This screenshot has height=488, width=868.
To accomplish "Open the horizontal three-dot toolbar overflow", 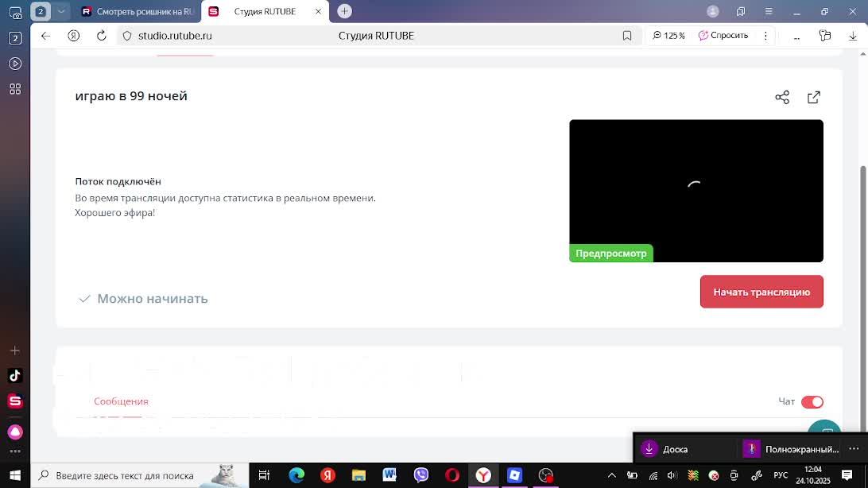I will click(x=796, y=37).
